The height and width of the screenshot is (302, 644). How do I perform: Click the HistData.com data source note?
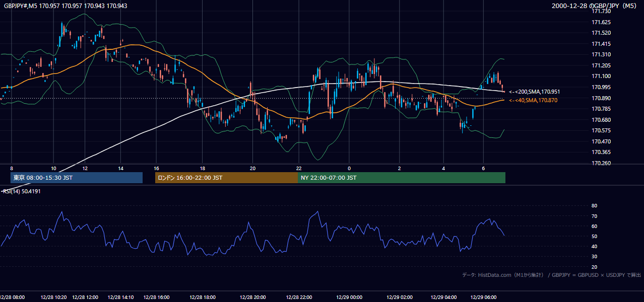point(552,275)
